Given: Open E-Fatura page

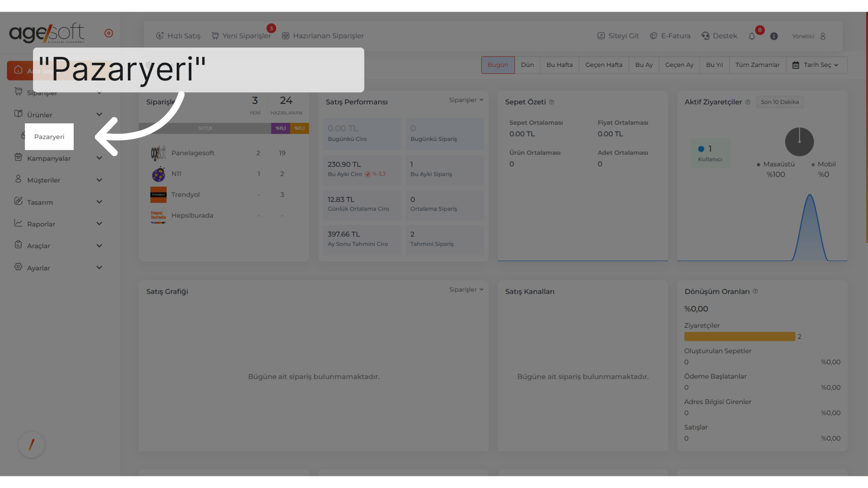Looking at the screenshot, I should (670, 36).
